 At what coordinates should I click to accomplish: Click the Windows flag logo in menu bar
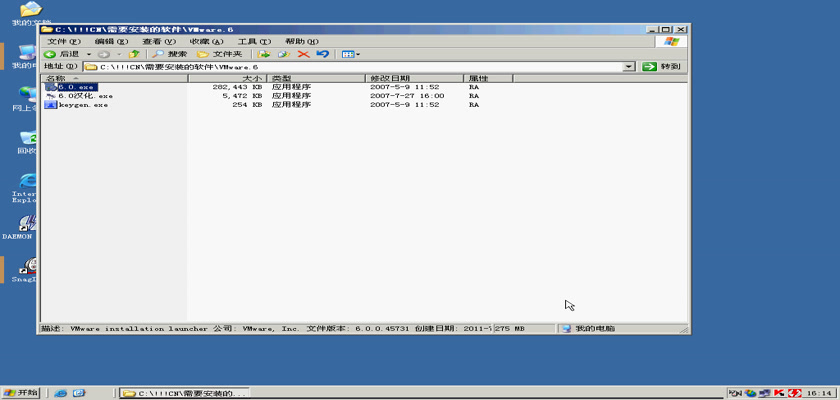click(x=671, y=42)
